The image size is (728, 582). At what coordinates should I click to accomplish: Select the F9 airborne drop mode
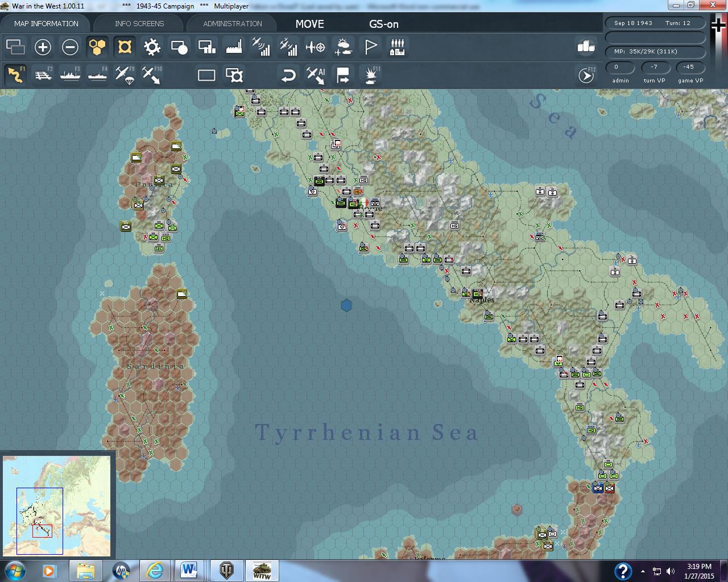click(125, 75)
